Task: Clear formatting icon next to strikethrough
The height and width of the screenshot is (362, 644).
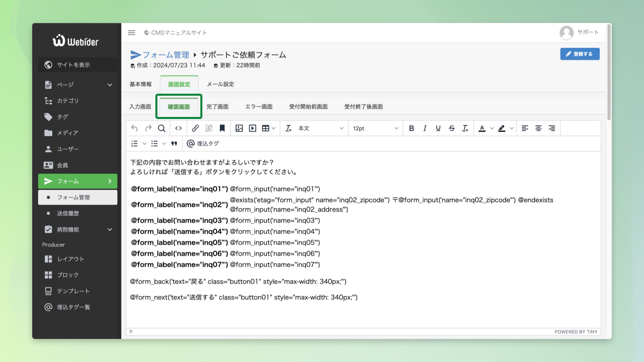Action: point(465,128)
